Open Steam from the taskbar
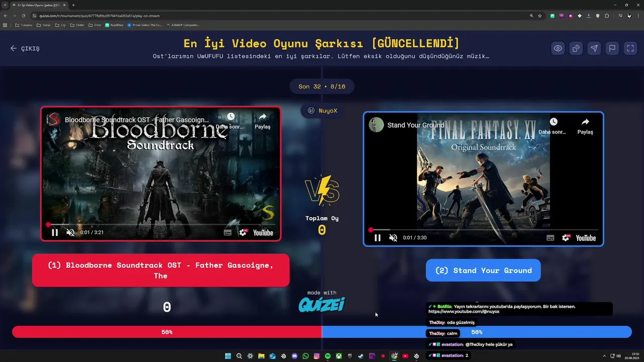 [x=361, y=356]
